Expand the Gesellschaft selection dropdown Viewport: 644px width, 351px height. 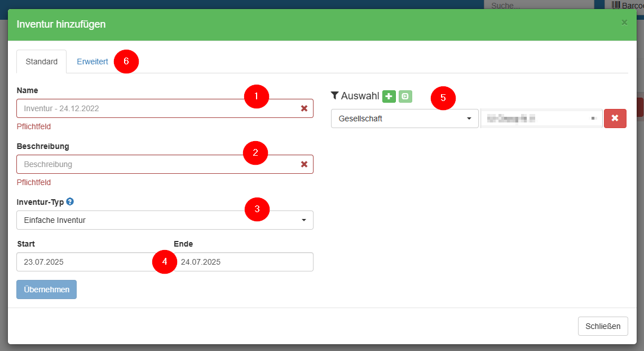click(404, 119)
